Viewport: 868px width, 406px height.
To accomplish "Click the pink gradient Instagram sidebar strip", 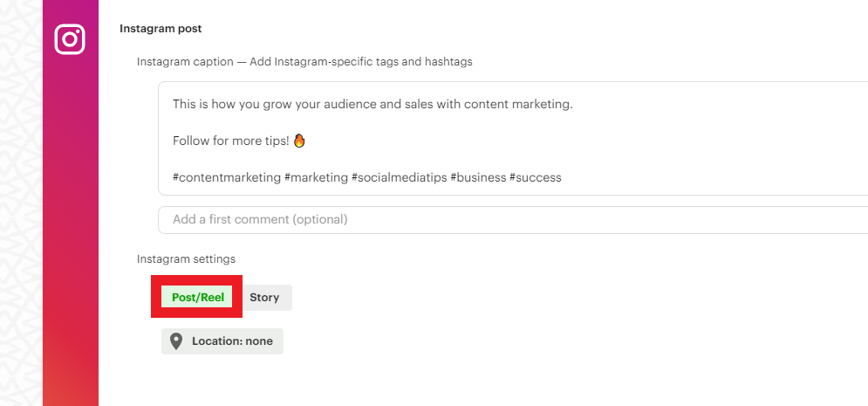I will coord(71,222).
